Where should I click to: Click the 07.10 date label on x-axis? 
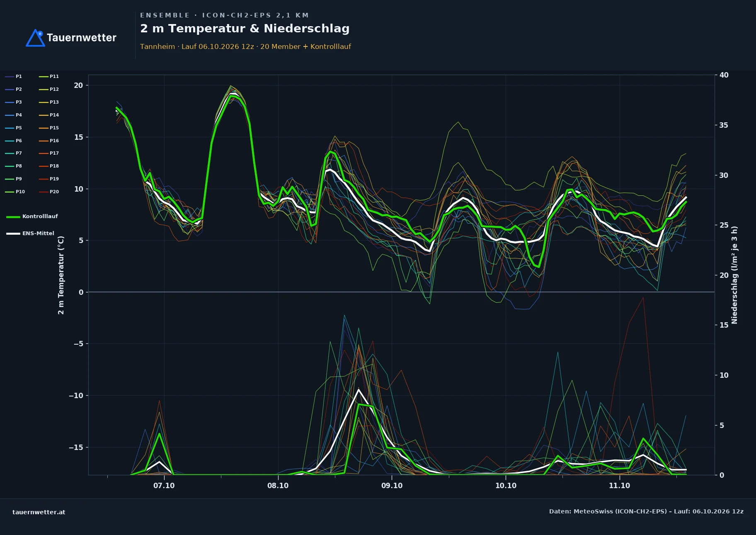(x=164, y=486)
